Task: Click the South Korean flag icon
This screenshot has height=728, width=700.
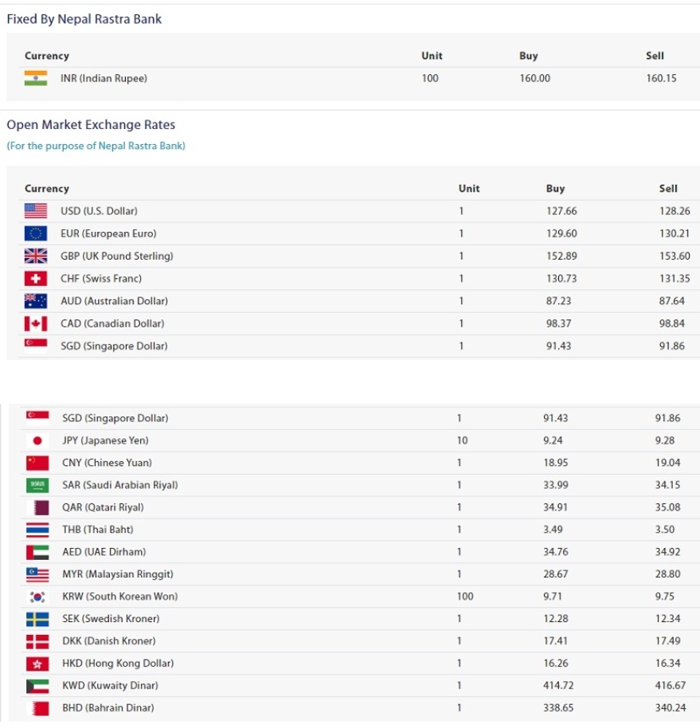Action: click(37, 596)
